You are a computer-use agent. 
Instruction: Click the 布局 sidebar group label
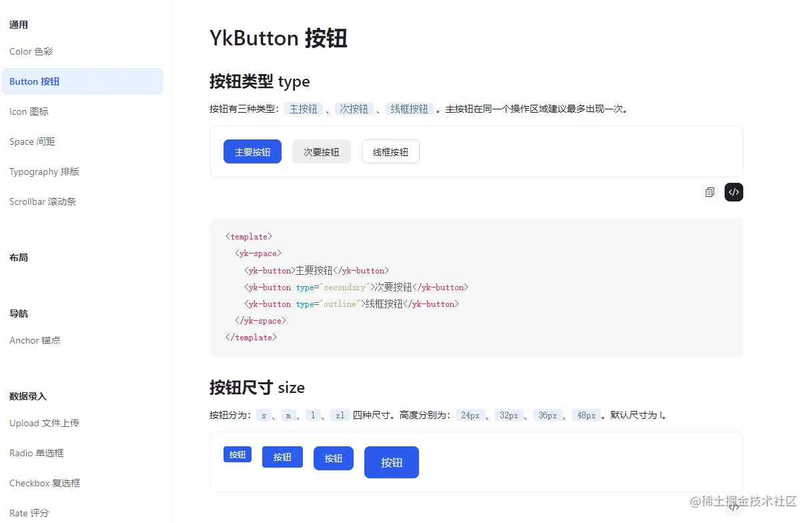pos(19,257)
